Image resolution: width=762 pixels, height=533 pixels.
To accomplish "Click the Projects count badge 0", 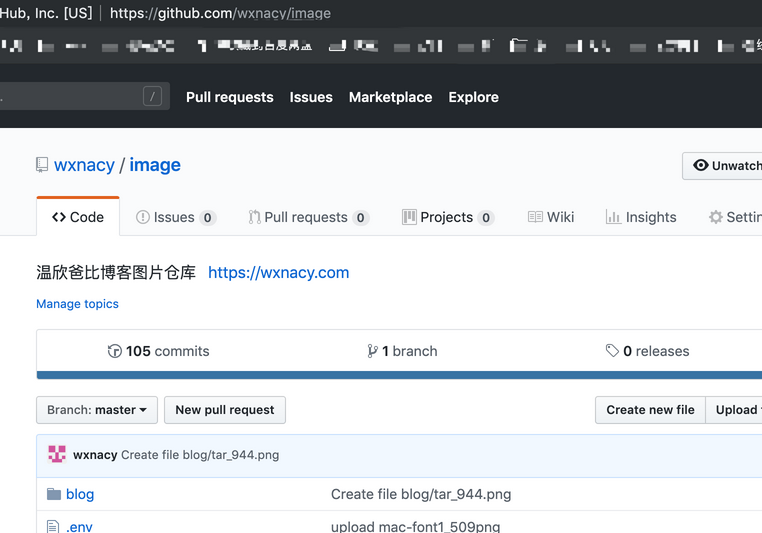I will (486, 218).
